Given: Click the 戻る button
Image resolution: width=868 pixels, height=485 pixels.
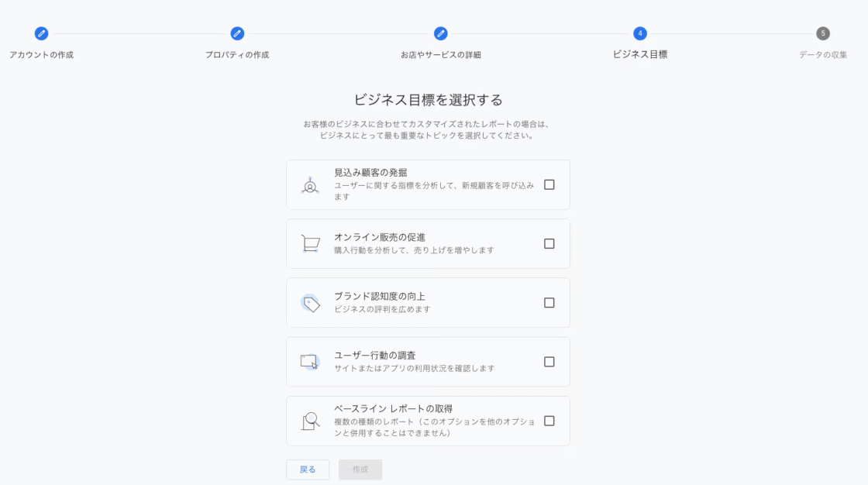Looking at the screenshot, I should tap(308, 470).
